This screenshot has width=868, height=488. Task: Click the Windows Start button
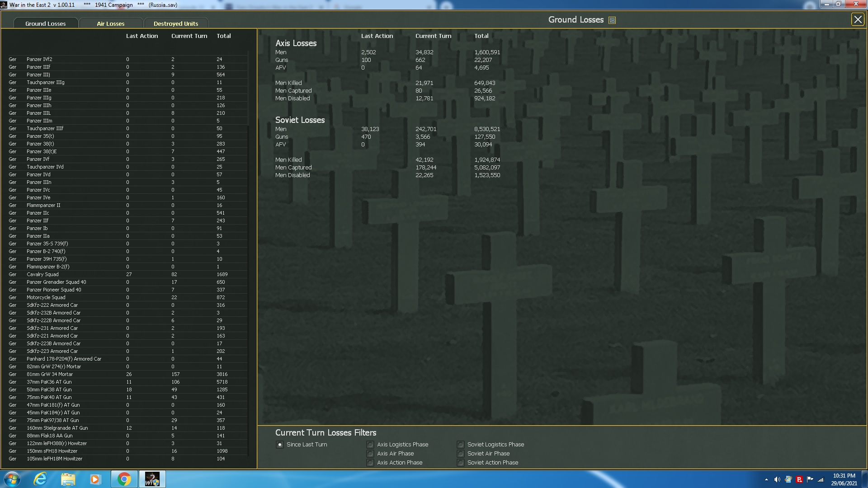(x=12, y=479)
